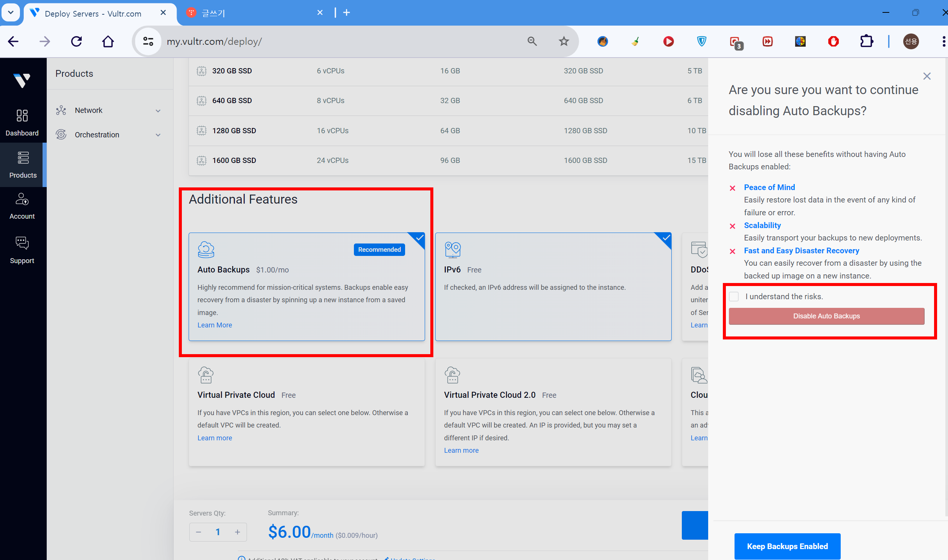Select the 1280 GB SSD plan row
948x560 pixels.
tap(448, 131)
